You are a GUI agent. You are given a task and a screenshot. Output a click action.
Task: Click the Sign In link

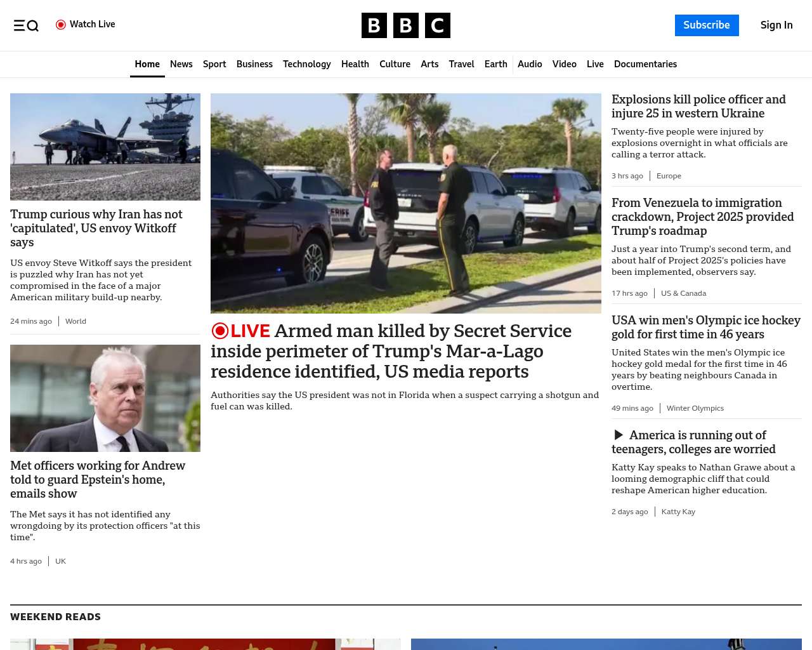tap(776, 25)
